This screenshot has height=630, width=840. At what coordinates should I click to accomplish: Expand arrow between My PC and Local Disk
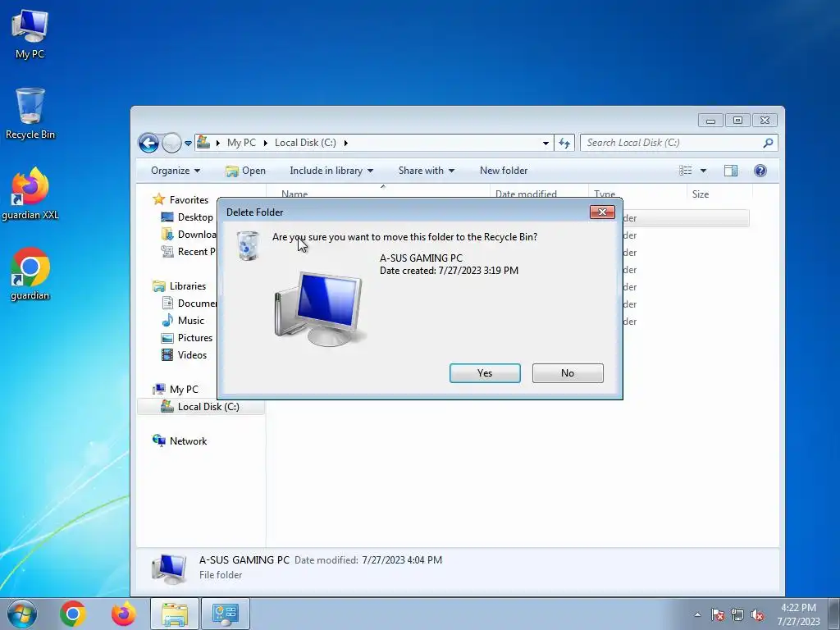click(265, 143)
